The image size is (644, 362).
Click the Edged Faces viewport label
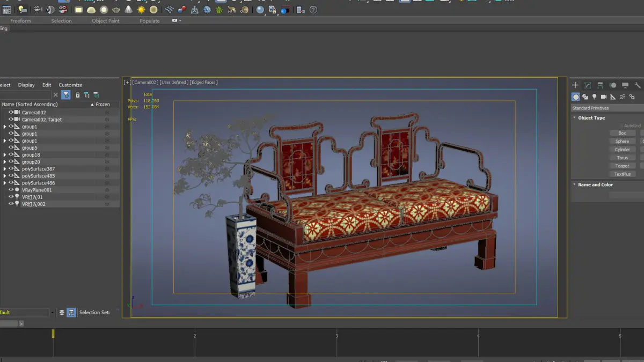point(203,83)
